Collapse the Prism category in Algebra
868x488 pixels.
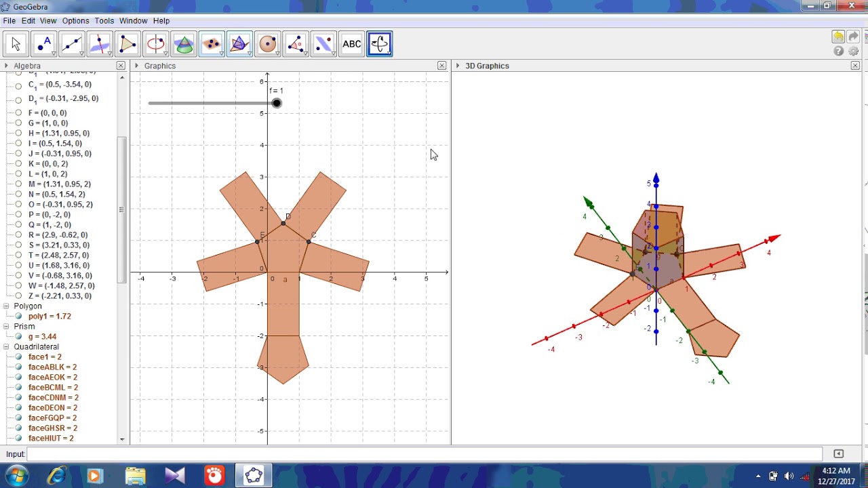tap(6, 327)
